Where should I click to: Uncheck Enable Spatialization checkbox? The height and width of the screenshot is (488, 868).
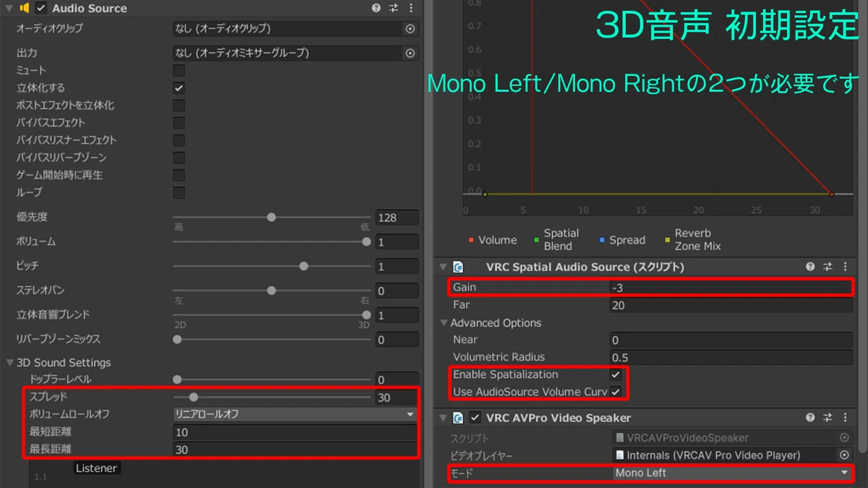[x=616, y=374]
